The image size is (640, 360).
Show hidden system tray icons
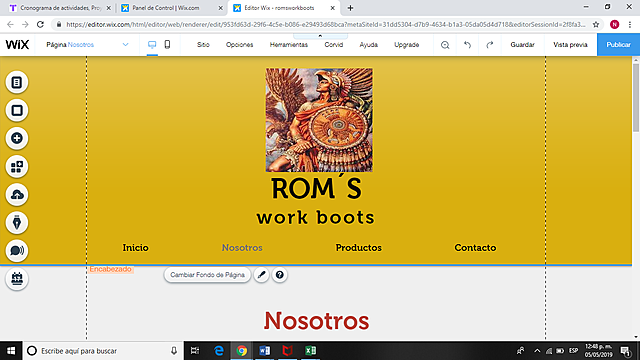coord(537,351)
